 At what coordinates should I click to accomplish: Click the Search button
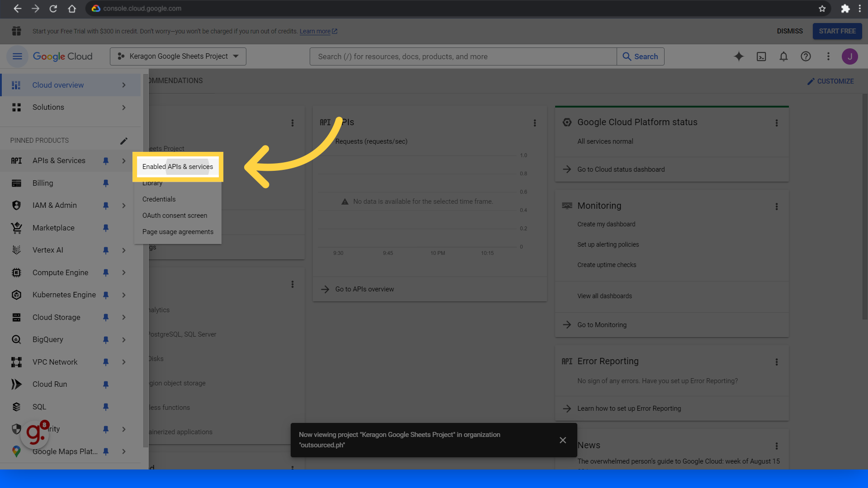[641, 56]
